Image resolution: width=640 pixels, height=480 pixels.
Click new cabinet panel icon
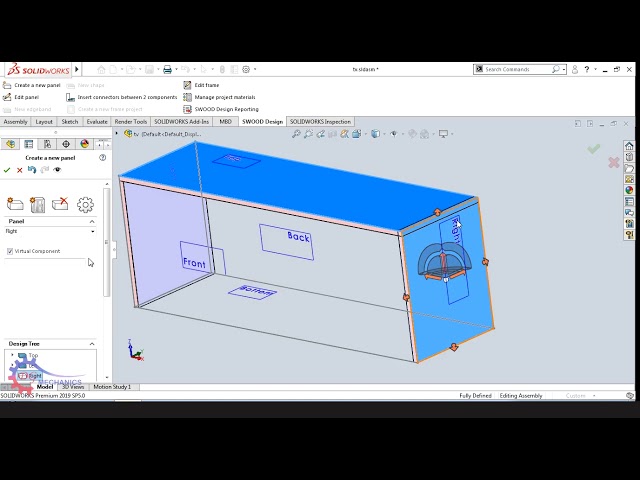38,204
